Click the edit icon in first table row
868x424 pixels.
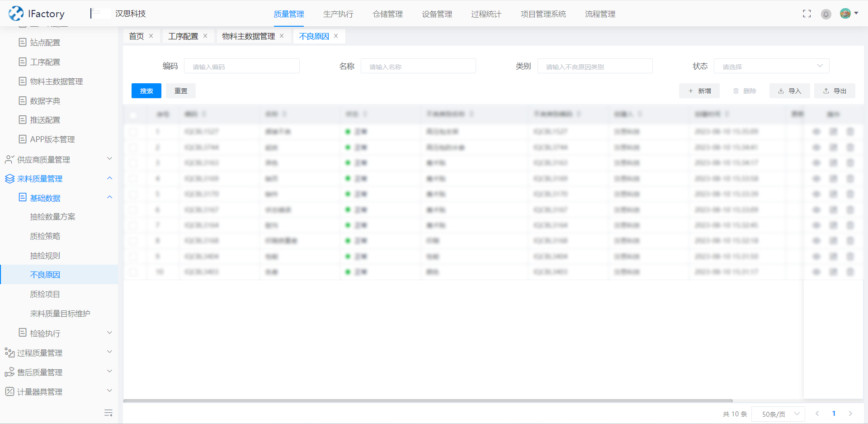click(833, 132)
